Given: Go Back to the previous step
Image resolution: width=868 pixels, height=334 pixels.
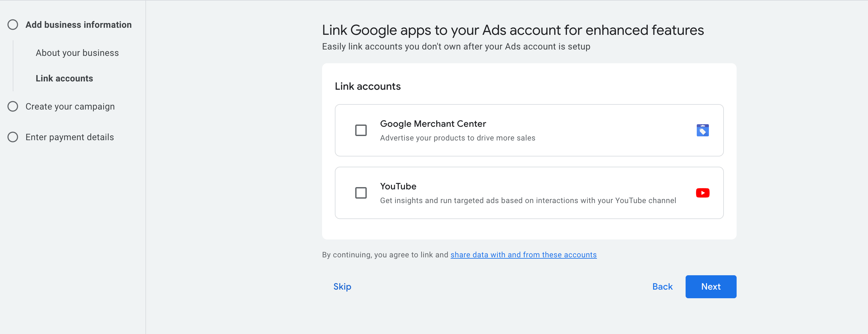Looking at the screenshot, I should pos(662,286).
